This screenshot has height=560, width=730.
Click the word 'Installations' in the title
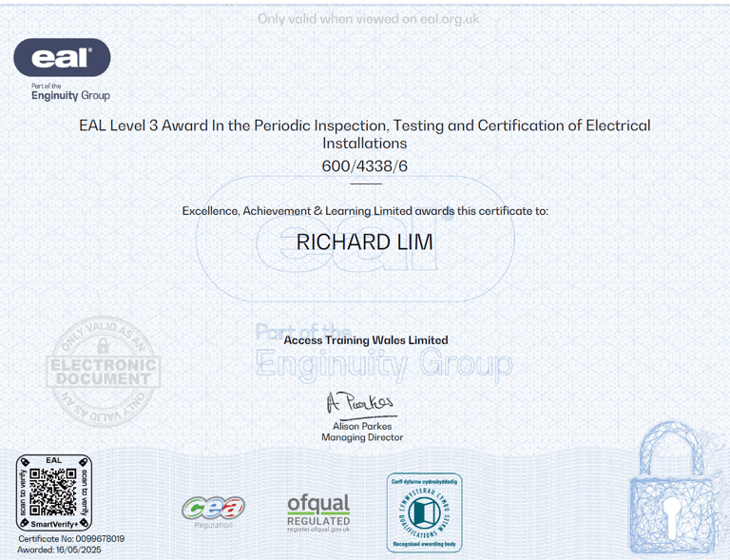click(365, 144)
